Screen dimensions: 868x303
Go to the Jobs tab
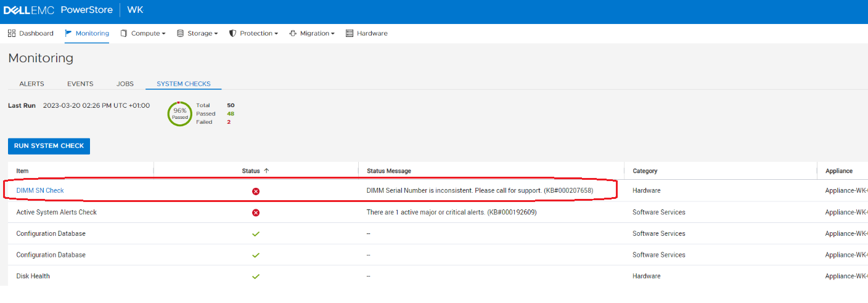coord(125,84)
